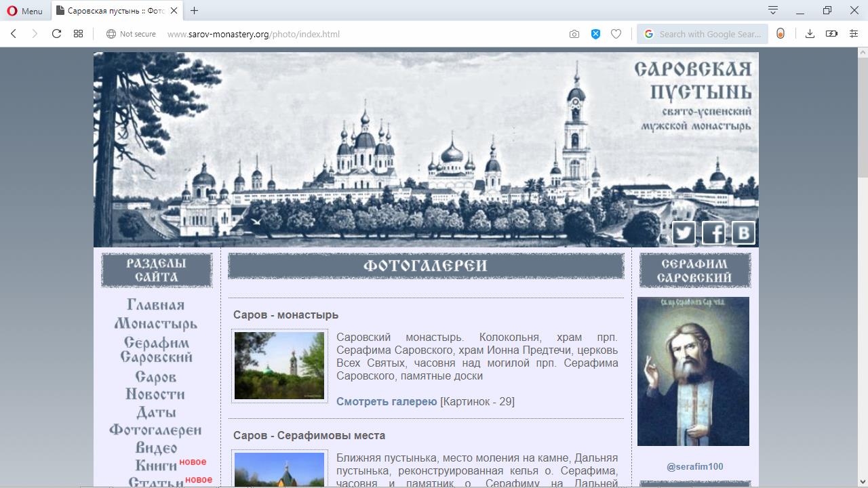Restore down the Opera window
Viewport: 868px width, 488px height.
point(827,10)
